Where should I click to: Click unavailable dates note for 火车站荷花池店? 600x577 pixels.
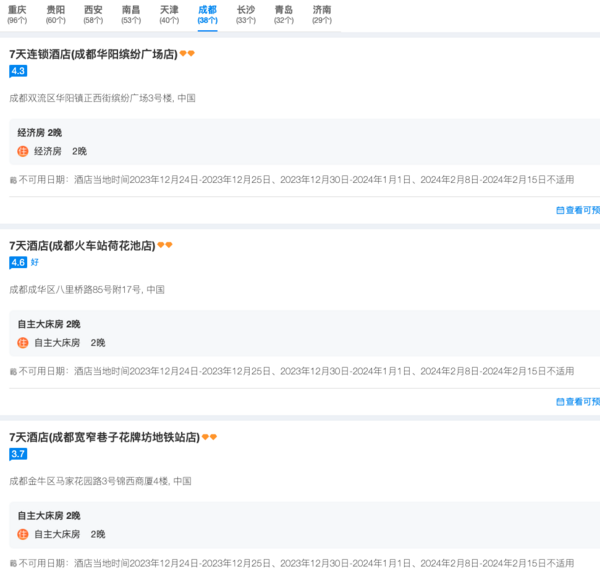pos(292,371)
